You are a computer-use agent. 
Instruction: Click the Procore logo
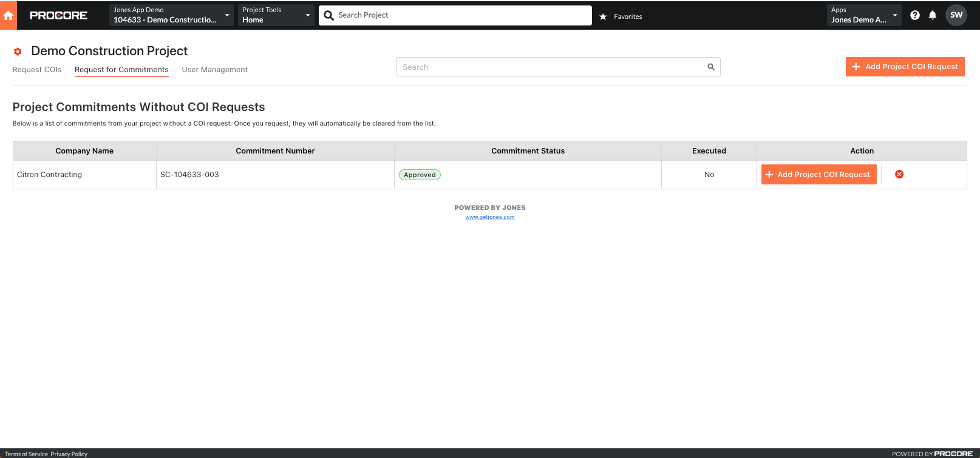coord(58,15)
